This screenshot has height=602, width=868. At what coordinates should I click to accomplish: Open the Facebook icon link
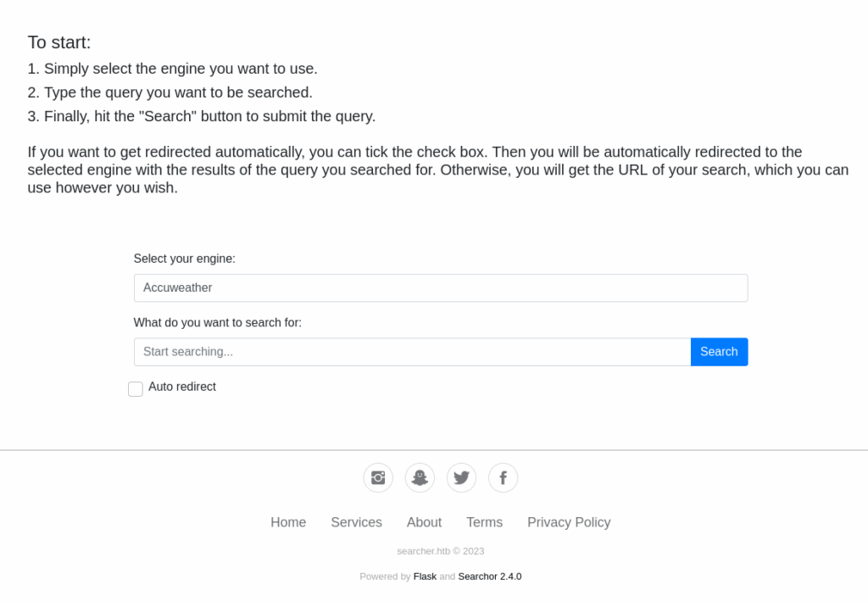point(503,477)
